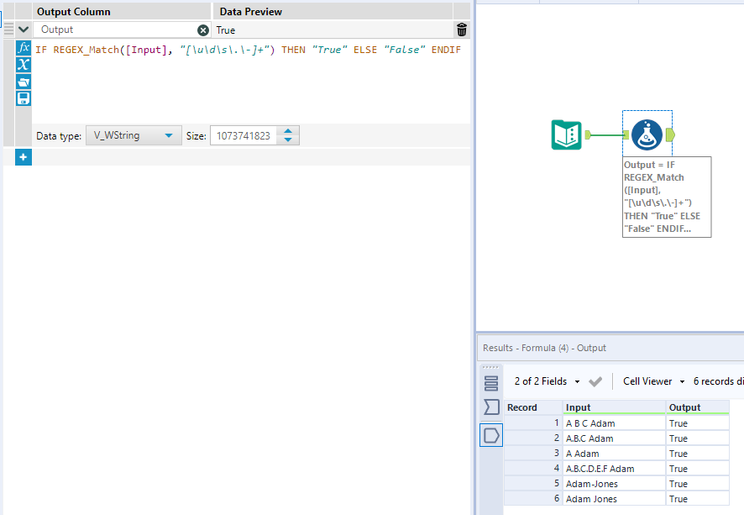Viewport: 744px width, 515px height.
Task: Click the Output column header in results
Action: (698, 407)
